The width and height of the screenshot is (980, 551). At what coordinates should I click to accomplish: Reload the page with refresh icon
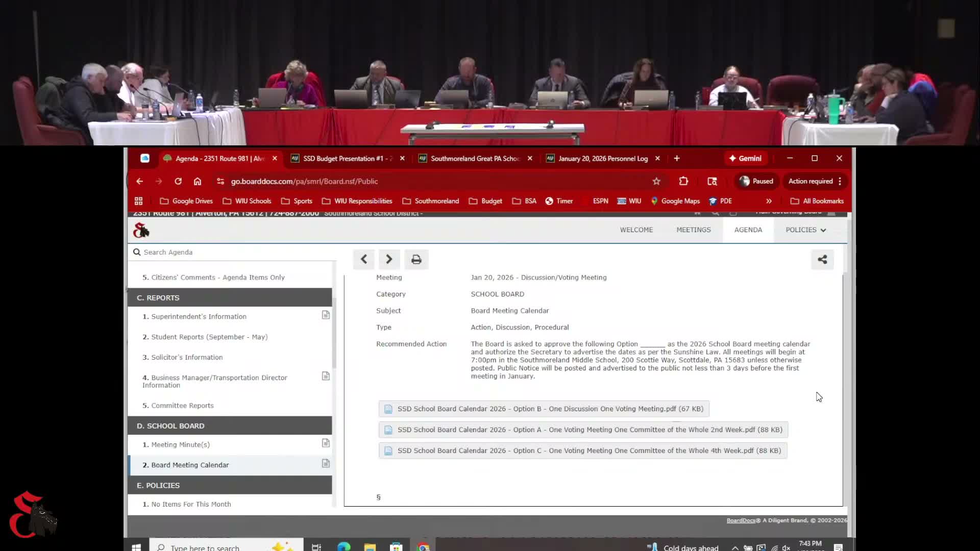pos(178,181)
